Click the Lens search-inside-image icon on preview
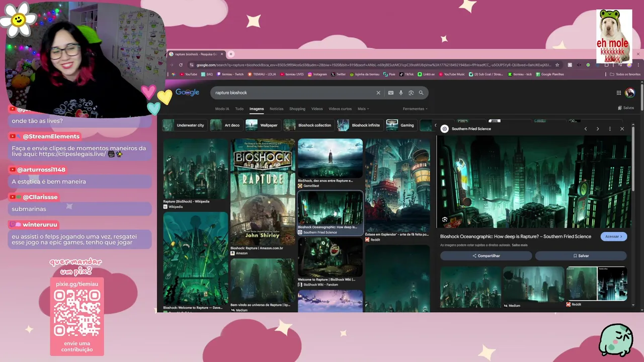Image resolution: width=644 pixels, height=362 pixels. tap(445, 220)
